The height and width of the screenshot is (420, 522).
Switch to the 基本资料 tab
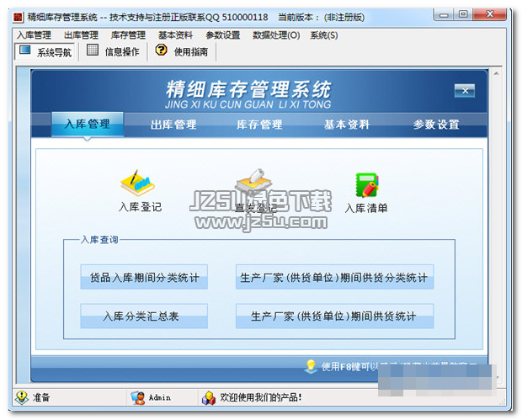(x=347, y=125)
